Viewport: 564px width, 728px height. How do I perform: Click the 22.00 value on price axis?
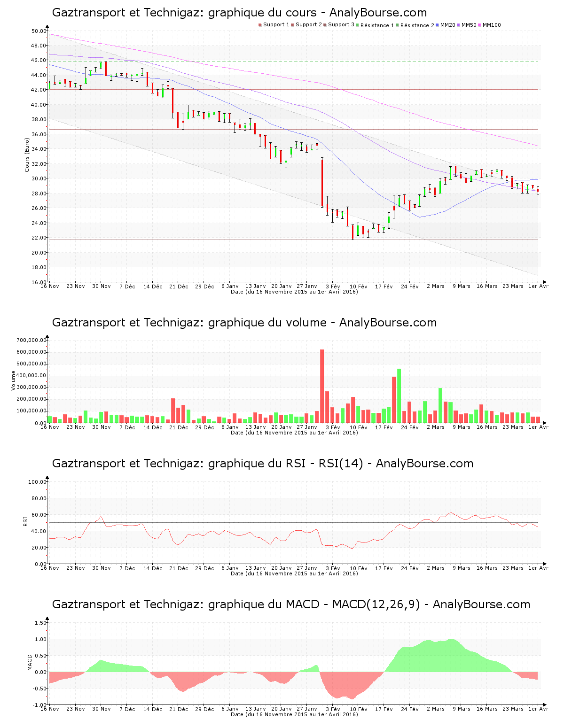click(x=39, y=238)
